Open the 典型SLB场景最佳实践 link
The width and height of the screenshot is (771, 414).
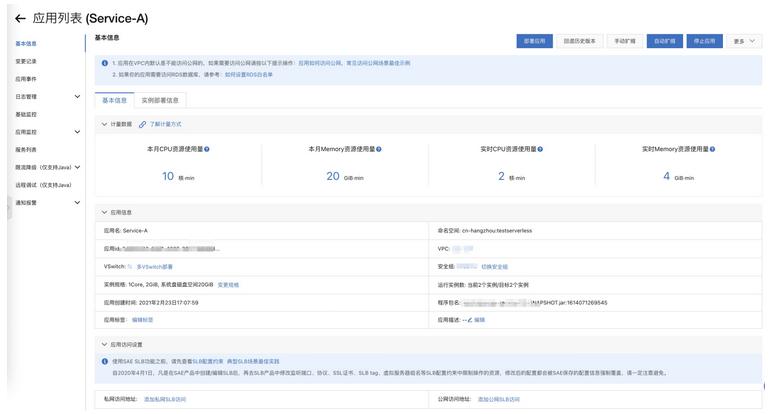click(x=253, y=361)
